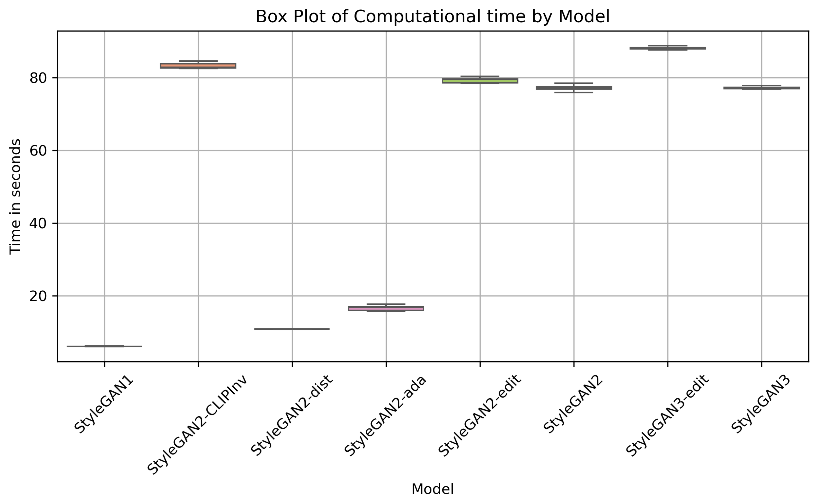Click the green StyleGAN2-edit box
818x504 pixels.
coord(480,81)
